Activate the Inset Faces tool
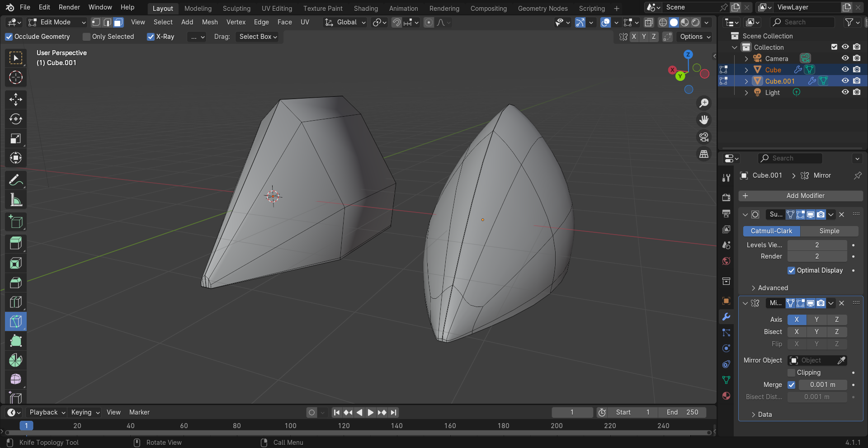Image resolution: width=868 pixels, height=448 pixels. (x=16, y=263)
